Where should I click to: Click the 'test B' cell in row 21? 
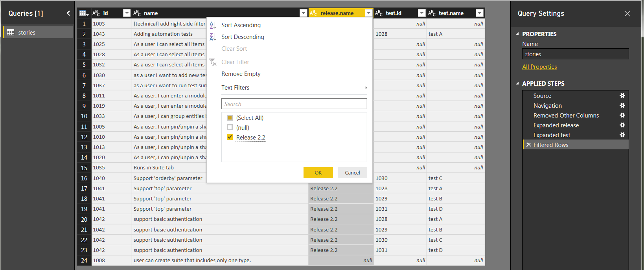pyautogui.click(x=456, y=230)
